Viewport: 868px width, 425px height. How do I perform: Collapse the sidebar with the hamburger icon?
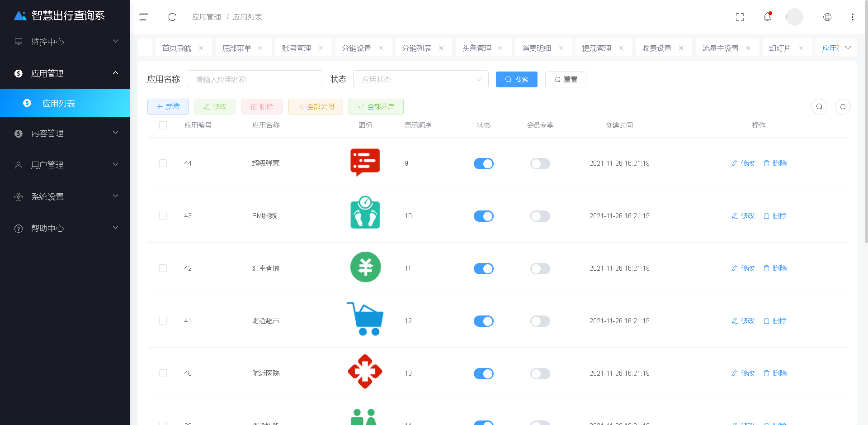(x=143, y=17)
